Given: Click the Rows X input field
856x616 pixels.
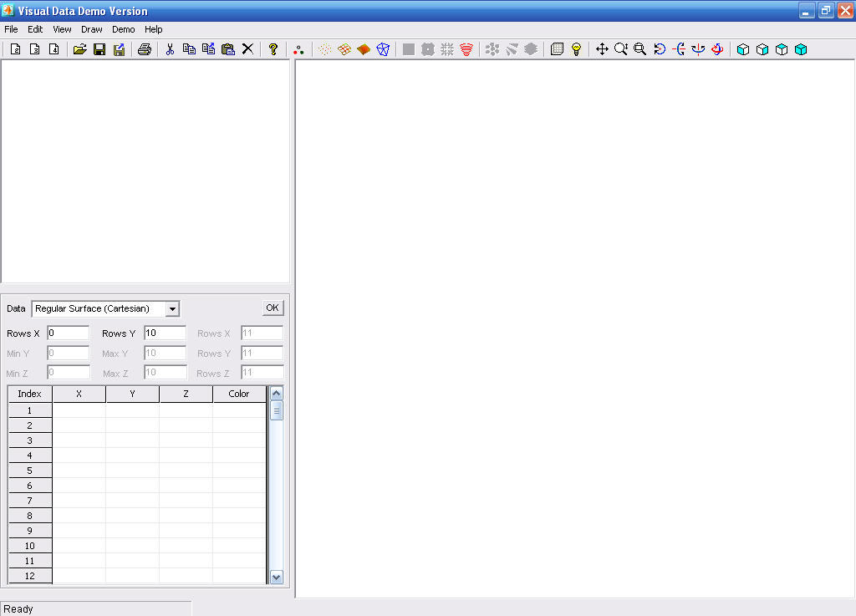Looking at the screenshot, I should coord(68,333).
